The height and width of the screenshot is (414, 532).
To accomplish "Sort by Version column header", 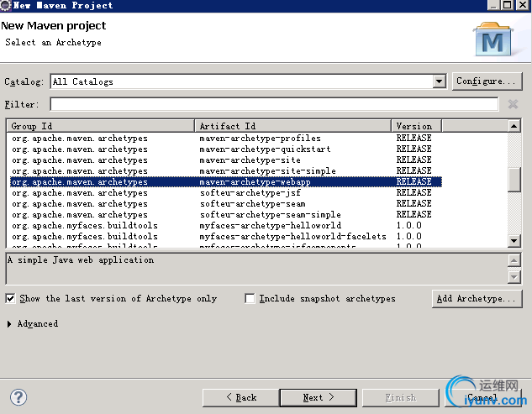I will (416, 126).
